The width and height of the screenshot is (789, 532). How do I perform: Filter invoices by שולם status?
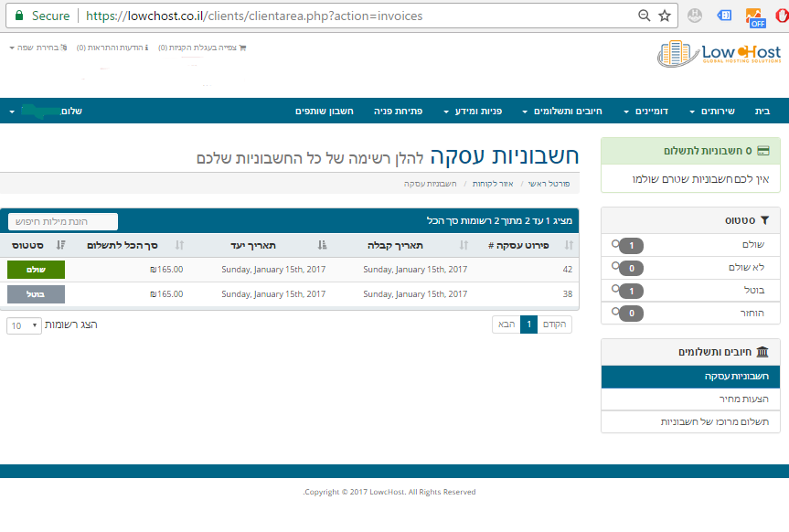[x=693, y=245]
